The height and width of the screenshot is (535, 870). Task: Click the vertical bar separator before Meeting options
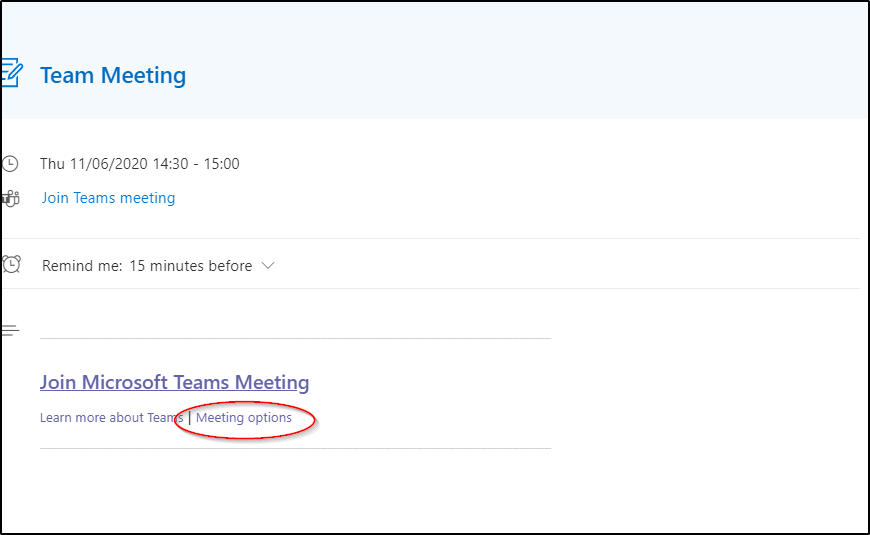[x=190, y=417]
